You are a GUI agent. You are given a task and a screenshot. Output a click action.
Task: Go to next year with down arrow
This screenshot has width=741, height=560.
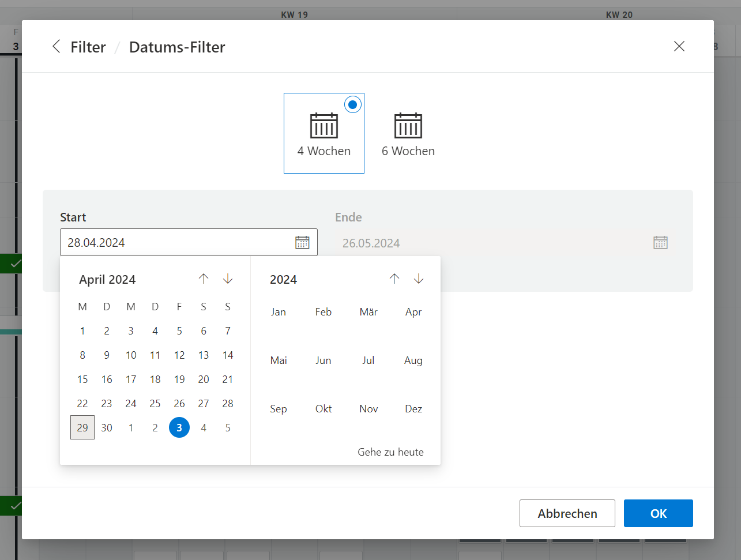pyautogui.click(x=419, y=279)
